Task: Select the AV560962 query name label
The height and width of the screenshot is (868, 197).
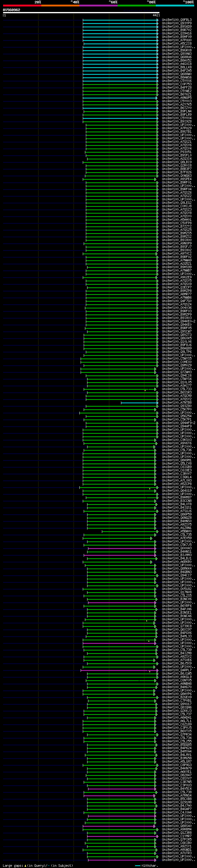Action: click(x=11, y=10)
